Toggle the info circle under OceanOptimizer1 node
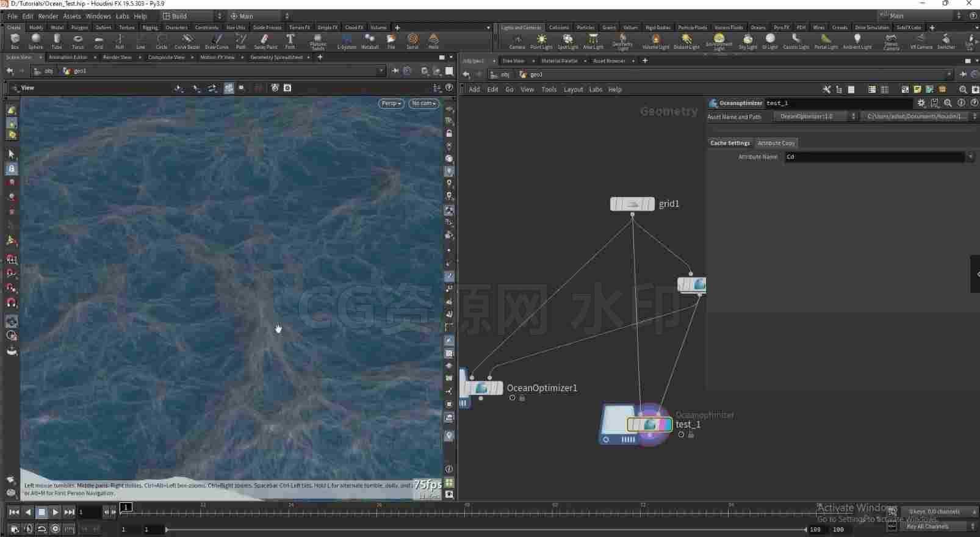The image size is (980, 537). coord(512,398)
